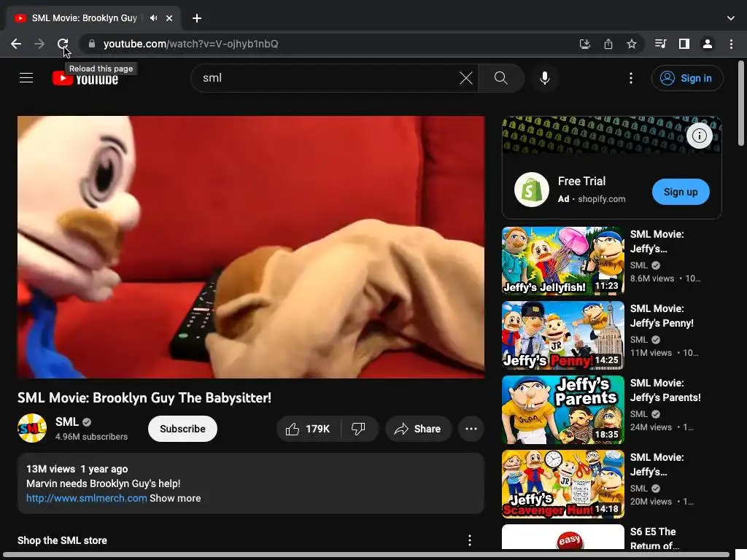Open Shop the SML store options menu
The height and width of the screenshot is (560, 747).
pyautogui.click(x=470, y=540)
